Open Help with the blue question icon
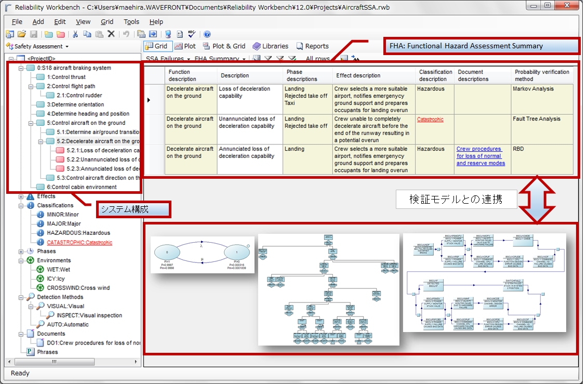The width and height of the screenshot is (588, 384). (207, 34)
